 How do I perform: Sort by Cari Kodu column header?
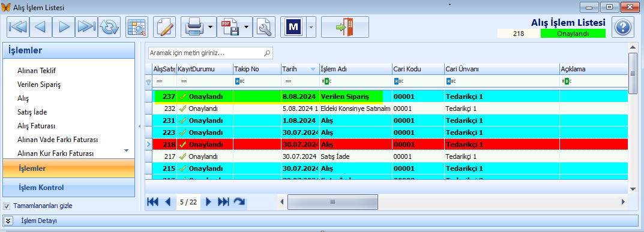pos(418,70)
